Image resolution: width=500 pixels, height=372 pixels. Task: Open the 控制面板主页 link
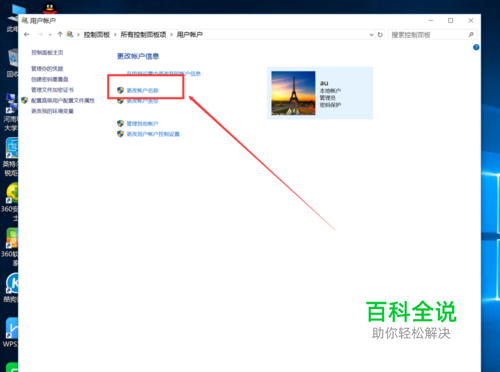(x=47, y=52)
